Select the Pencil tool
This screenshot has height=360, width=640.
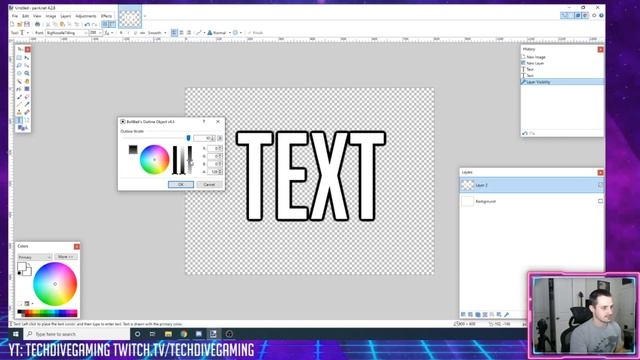19,104
